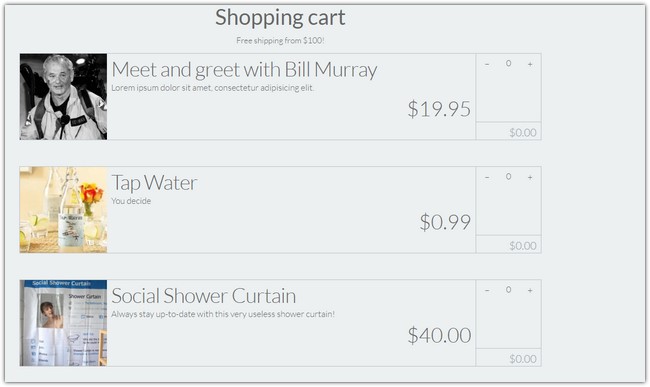Click the Meet and greet with Bill Murray title
The width and height of the screenshot is (650, 387).
click(x=244, y=70)
